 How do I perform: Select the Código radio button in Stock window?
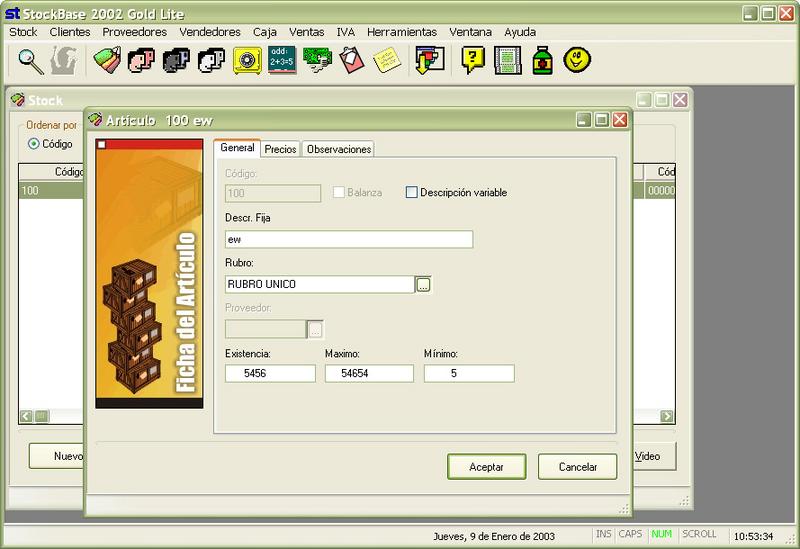click(34, 144)
